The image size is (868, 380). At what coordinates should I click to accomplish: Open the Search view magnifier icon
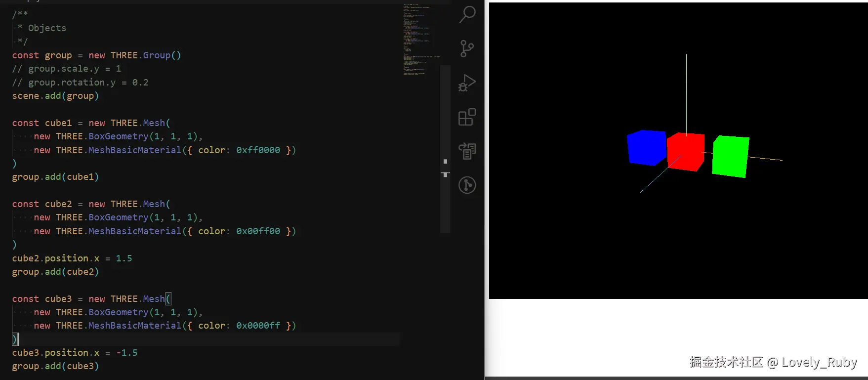point(467,14)
